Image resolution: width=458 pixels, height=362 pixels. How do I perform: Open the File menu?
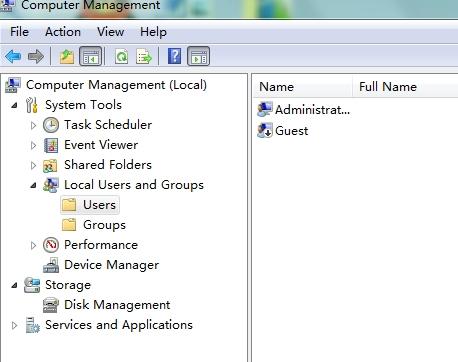[19, 32]
